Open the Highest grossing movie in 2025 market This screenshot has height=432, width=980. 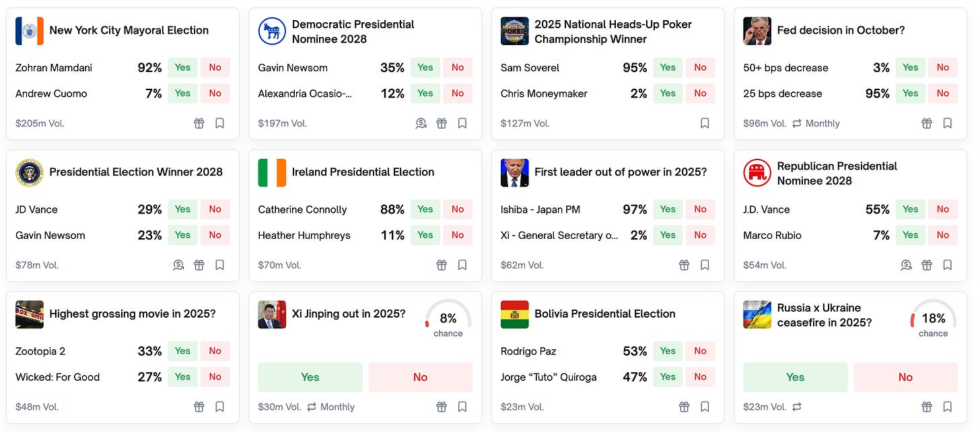133,314
